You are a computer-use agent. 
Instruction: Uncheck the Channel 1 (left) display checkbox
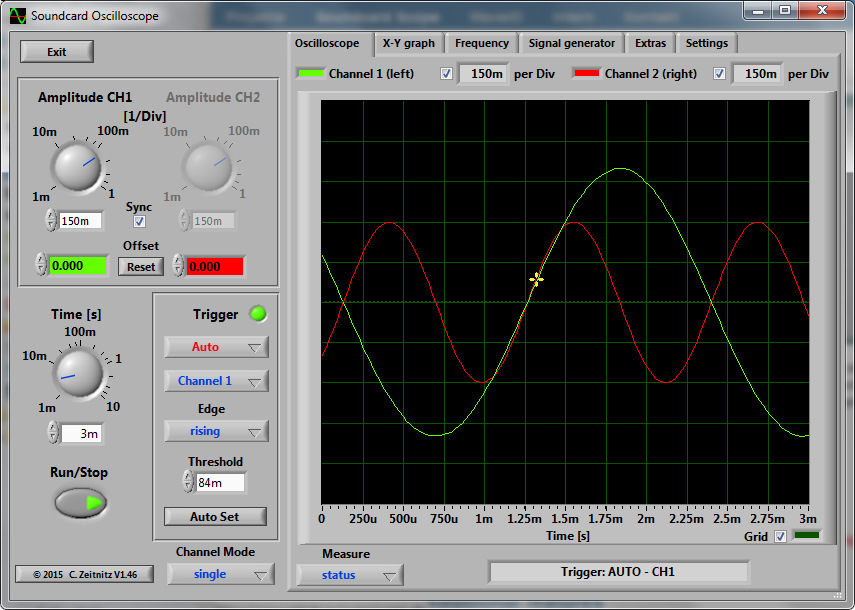click(x=446, y=73)
